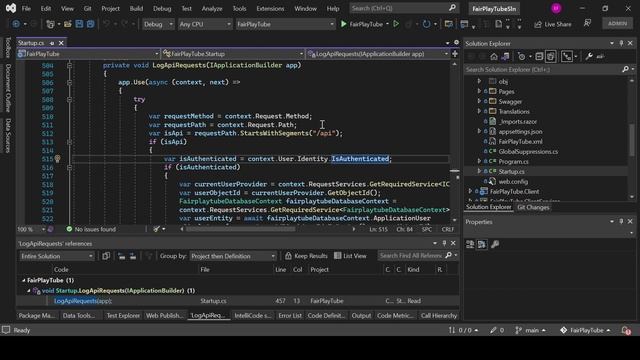Click LogApiRequests(app) reference result row
Screen dimensions: 640x360
click(x=238, y=301)
